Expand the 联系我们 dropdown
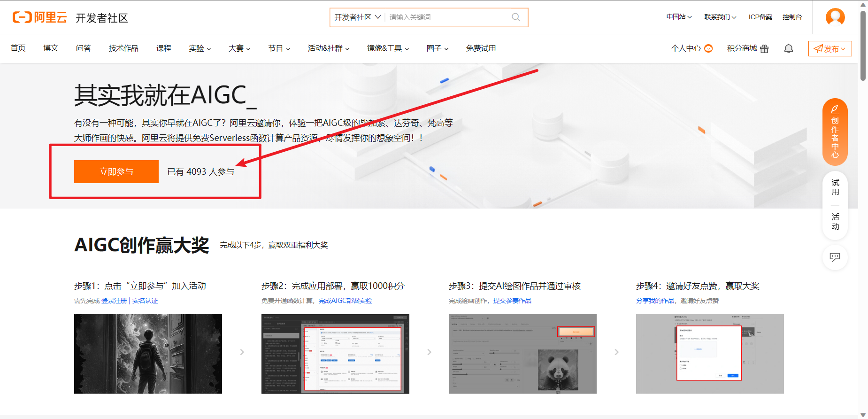Viewport: 868px width, 419px height. [720, 17]
